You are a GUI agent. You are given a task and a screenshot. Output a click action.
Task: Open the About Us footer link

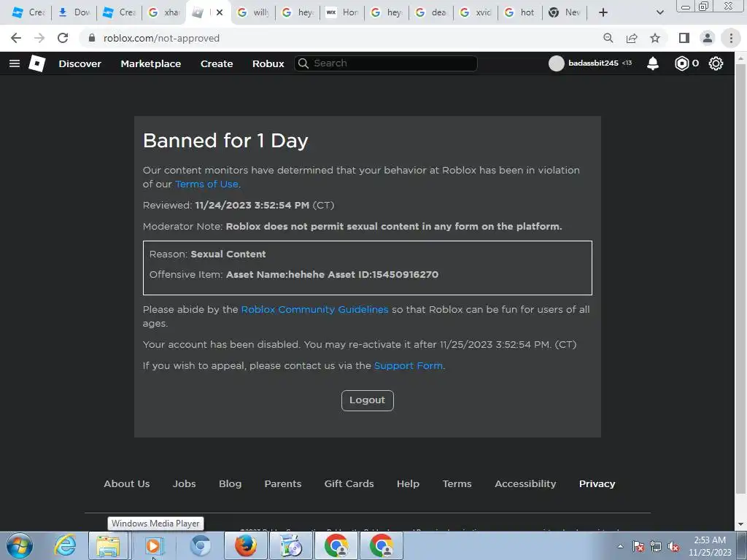[127, 484]
